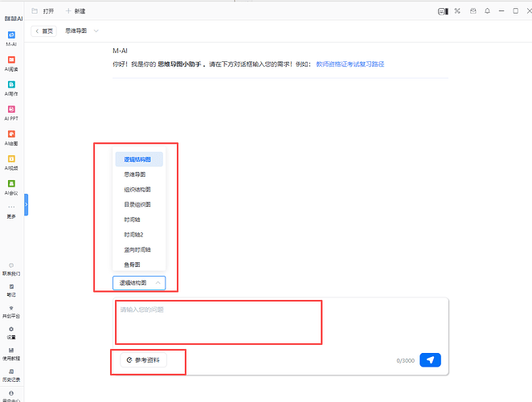Open the 思维导图 breadcrumb dropdown arrow
This screenshot has height=402, width=532.
click(96, 31)
